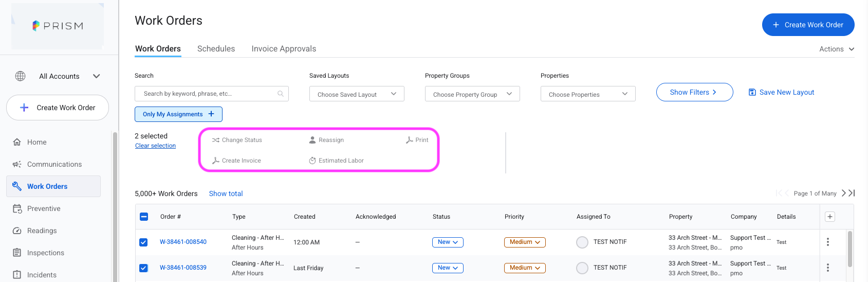Open the Medium priority dropdown in first row
Viewport: 868px width, 282px height.
click(x=525, y=242)
